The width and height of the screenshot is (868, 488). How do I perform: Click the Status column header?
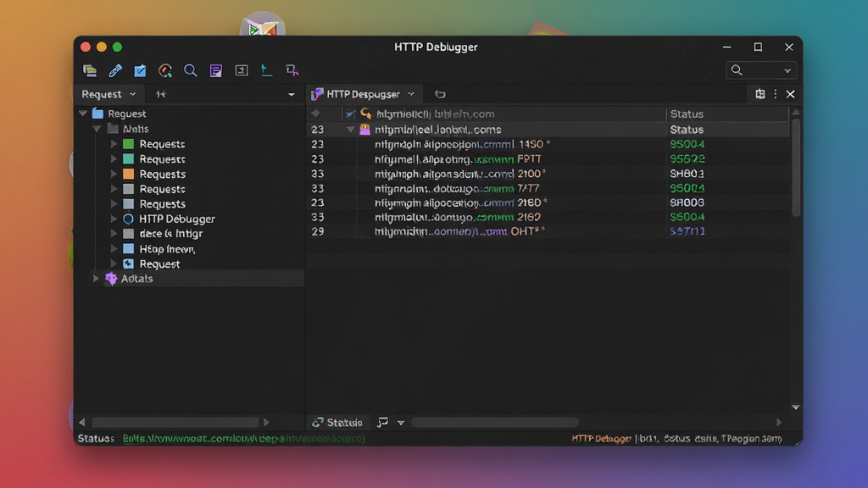pyautogui.click(x=687, y=114)
